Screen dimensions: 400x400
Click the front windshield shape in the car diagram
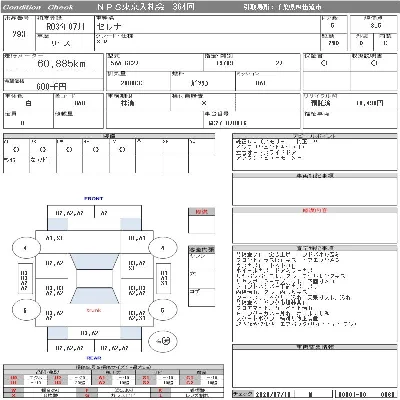[95, 262]
